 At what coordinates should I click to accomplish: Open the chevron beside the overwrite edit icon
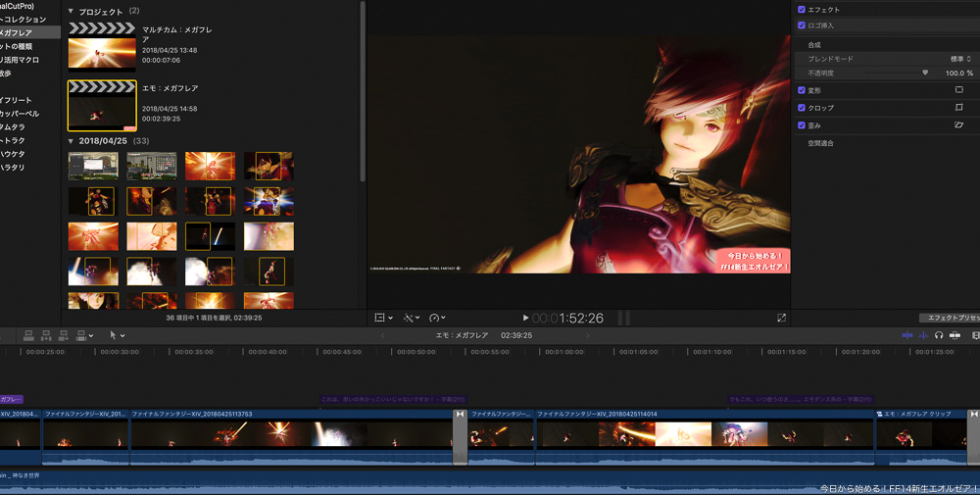point(91,335)
